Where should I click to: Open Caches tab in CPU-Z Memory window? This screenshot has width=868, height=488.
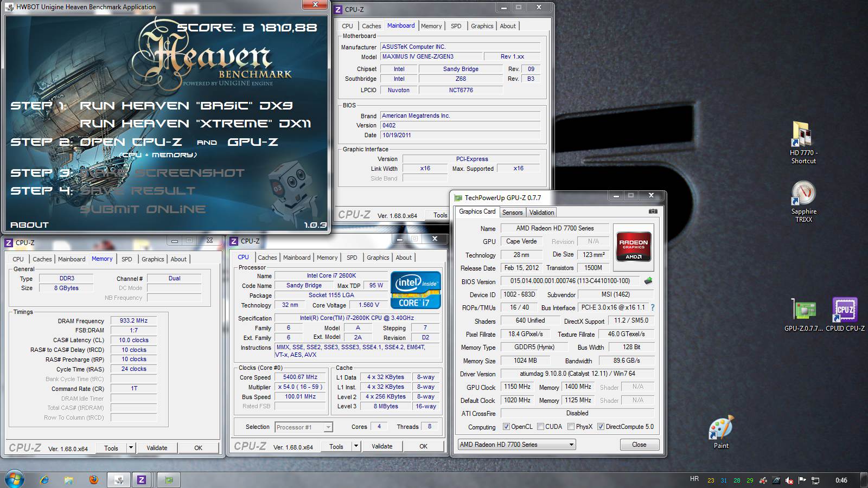pos(42,259)
